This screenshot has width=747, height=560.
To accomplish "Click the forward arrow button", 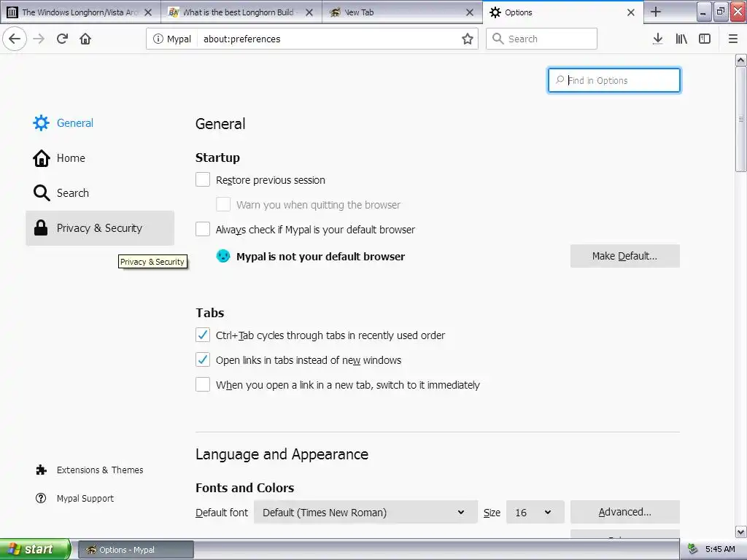I will coord(39,39).
